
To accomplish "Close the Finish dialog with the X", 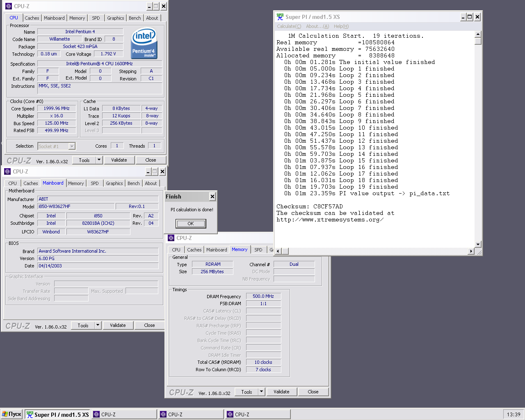I will click(x=212, y=196).
